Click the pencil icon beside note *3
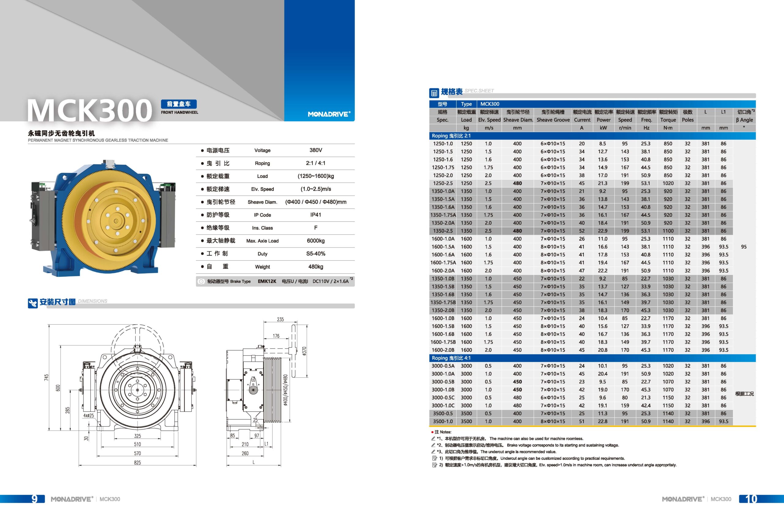 433,451
